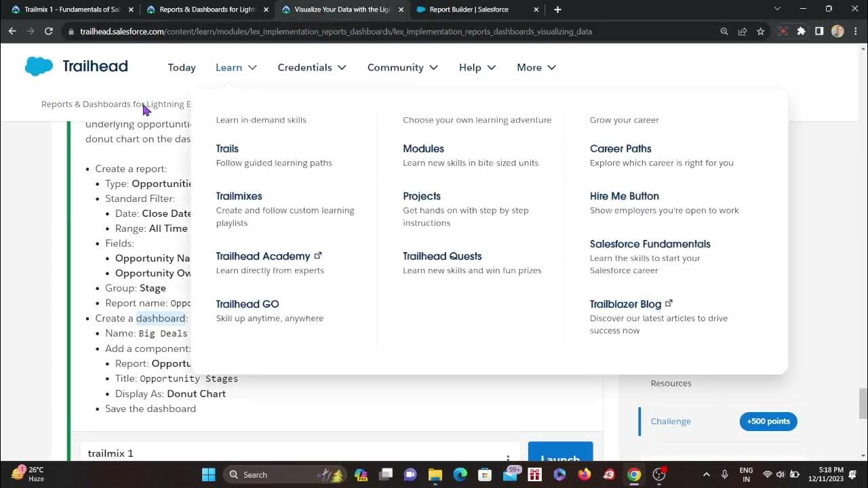This screenshot has height=488, width=868.
Task: Open the zoom magnifier in address bar
Action: pos(724,31)
